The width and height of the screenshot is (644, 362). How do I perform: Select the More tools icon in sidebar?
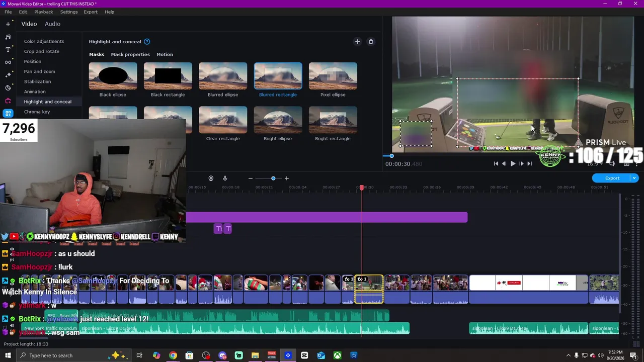tap(8, 113)
